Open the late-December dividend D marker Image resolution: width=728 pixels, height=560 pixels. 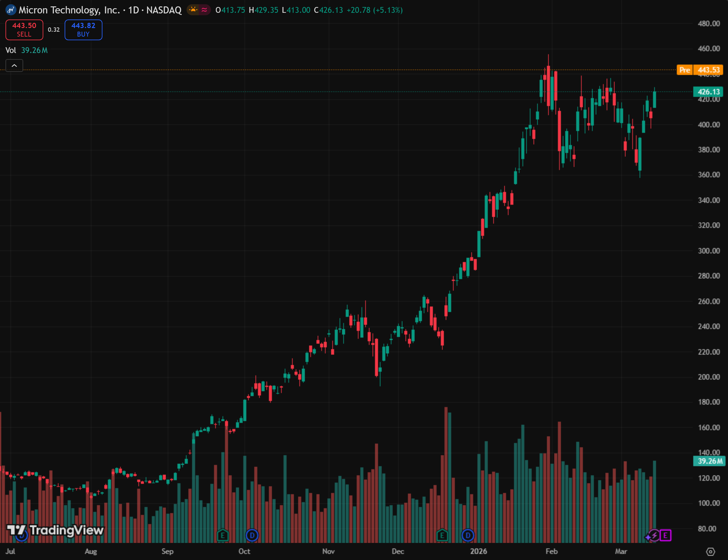point(468,535)
